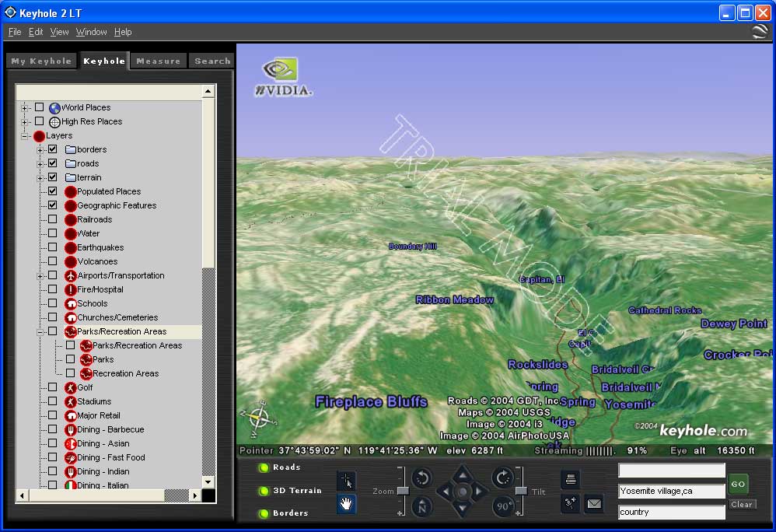Click the email envelope icon
The height and width of the screenshot is (532, 776).
[594, 504]
